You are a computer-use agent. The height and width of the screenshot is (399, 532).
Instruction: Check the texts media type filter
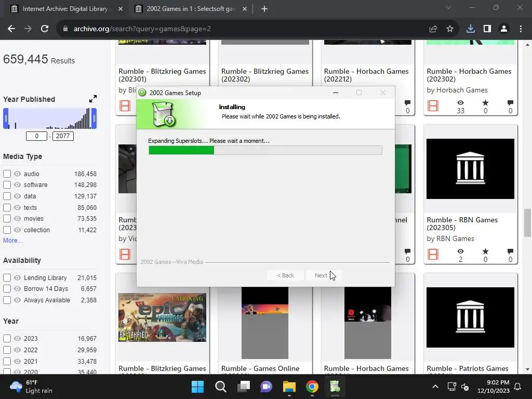coord(7,207)
